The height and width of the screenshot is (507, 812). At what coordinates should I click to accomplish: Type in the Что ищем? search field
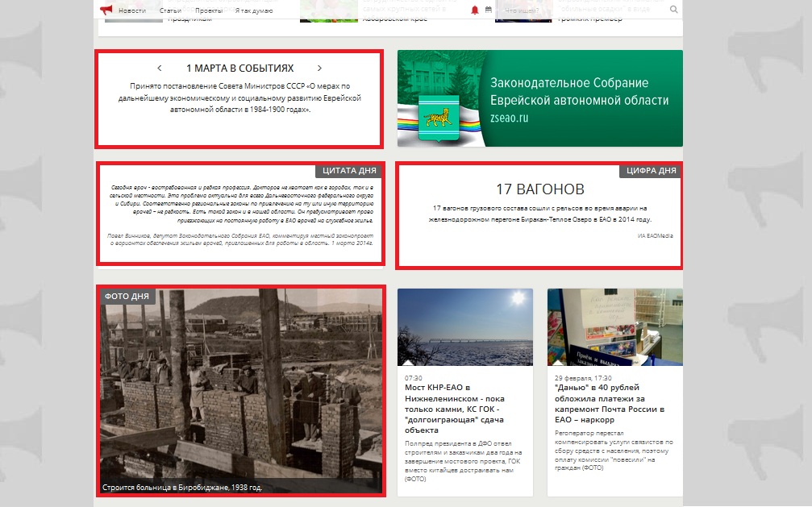point(581,10)
